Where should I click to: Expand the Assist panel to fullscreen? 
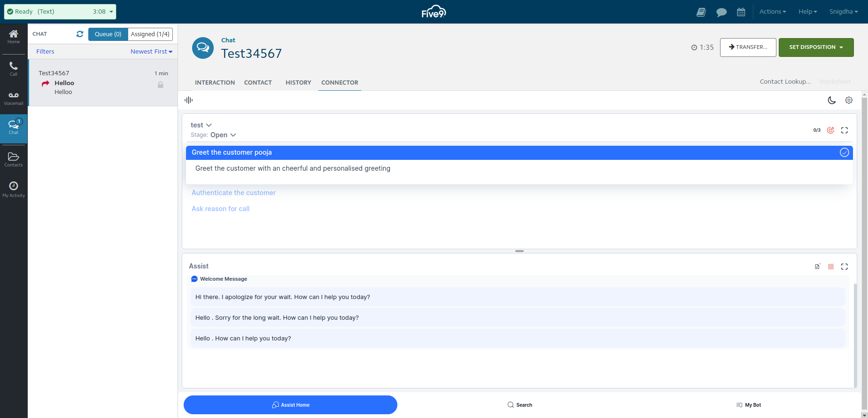[x=845, y=267]
